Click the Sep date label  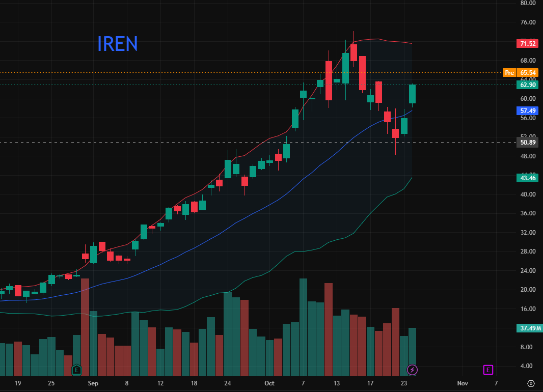tap(93, 383)
